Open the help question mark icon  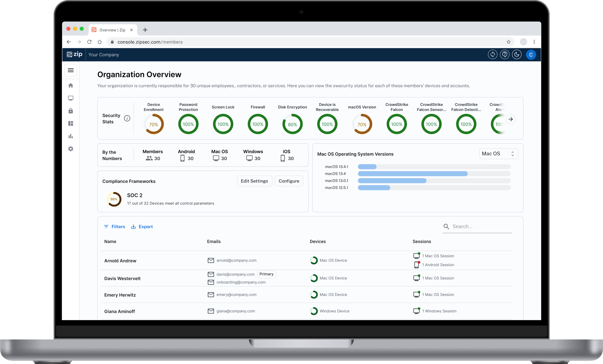505,55
